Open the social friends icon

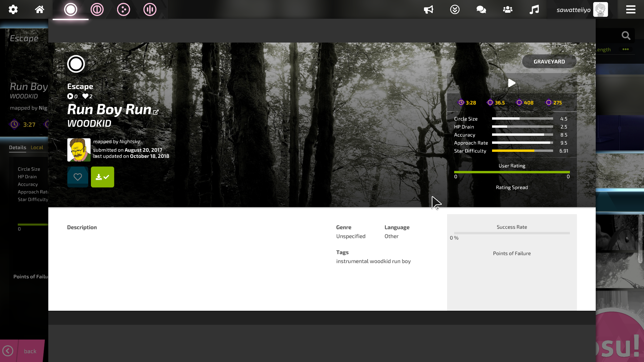click(508, 10)
